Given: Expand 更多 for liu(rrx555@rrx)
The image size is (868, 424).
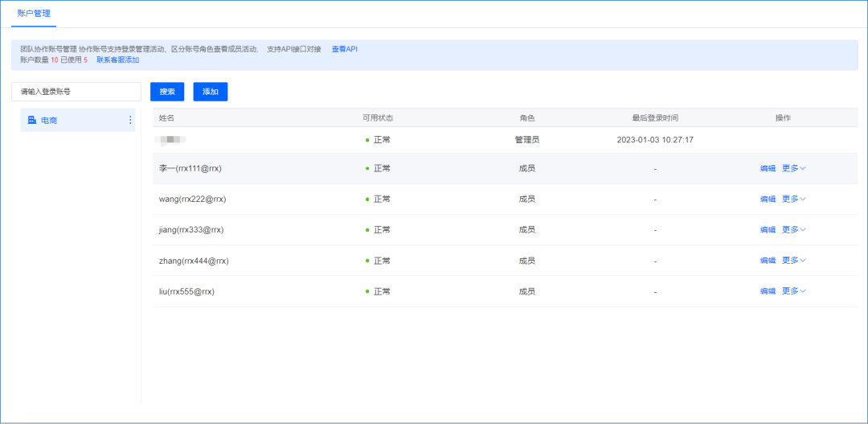Looking at the screenshot, I should pyautogui.click(x=794, y=291).
